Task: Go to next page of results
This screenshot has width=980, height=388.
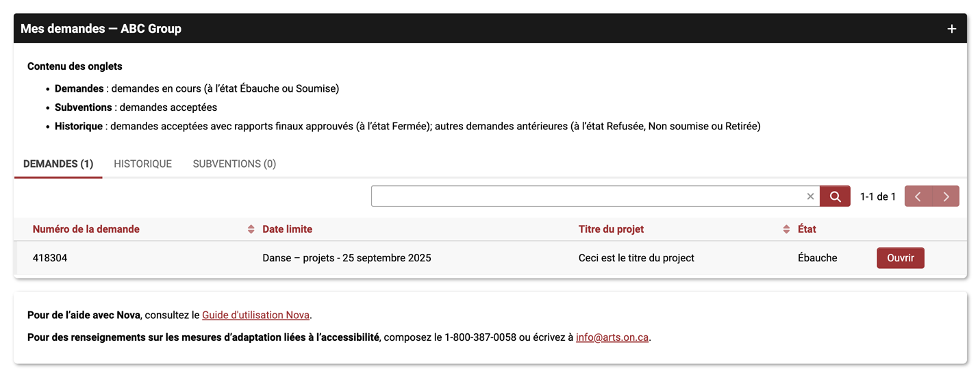Action: tap(946, 196)
